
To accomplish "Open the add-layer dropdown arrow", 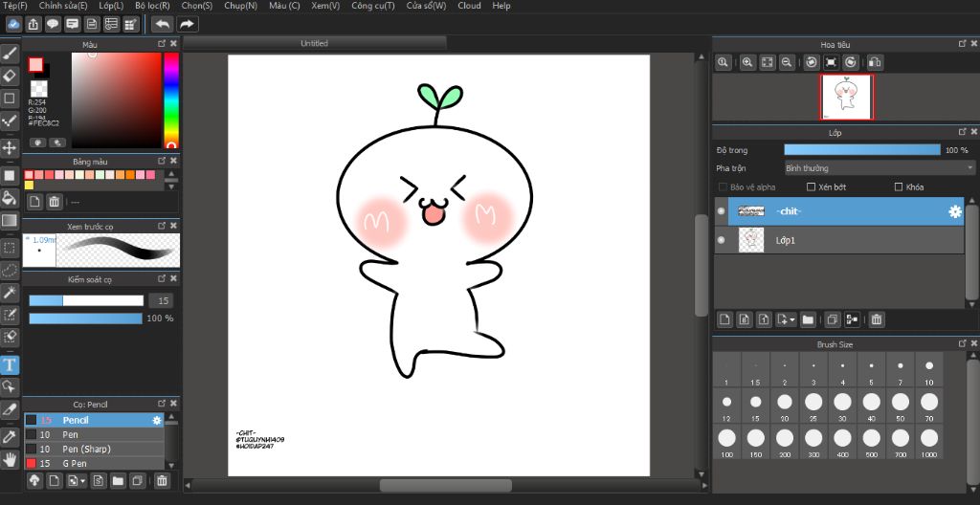I will coord(792,319).
